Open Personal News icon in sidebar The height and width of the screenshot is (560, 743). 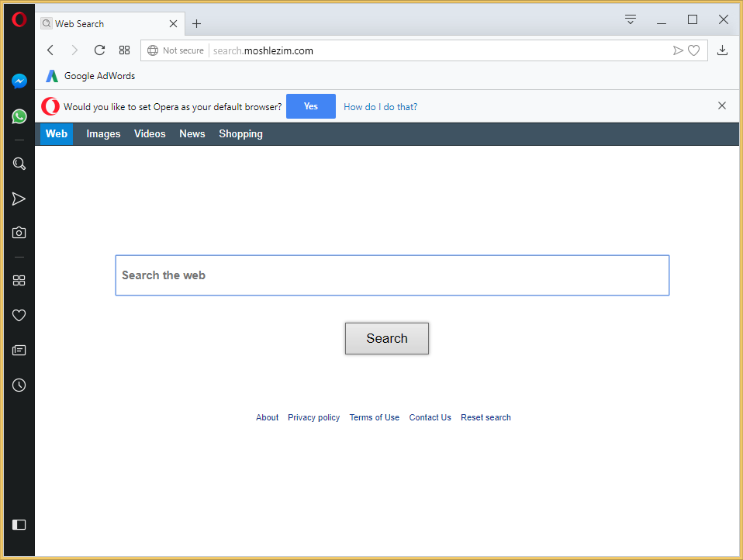pyautogui.click(x=19, y=351)
